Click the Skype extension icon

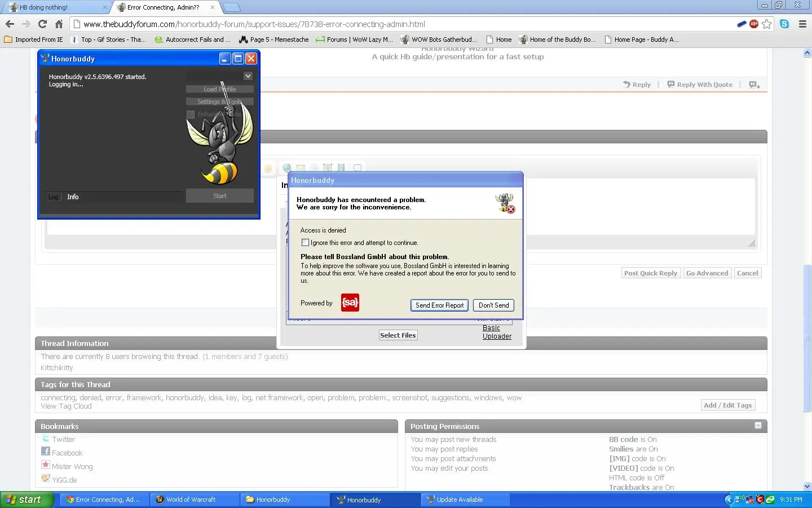click(784, 24)
